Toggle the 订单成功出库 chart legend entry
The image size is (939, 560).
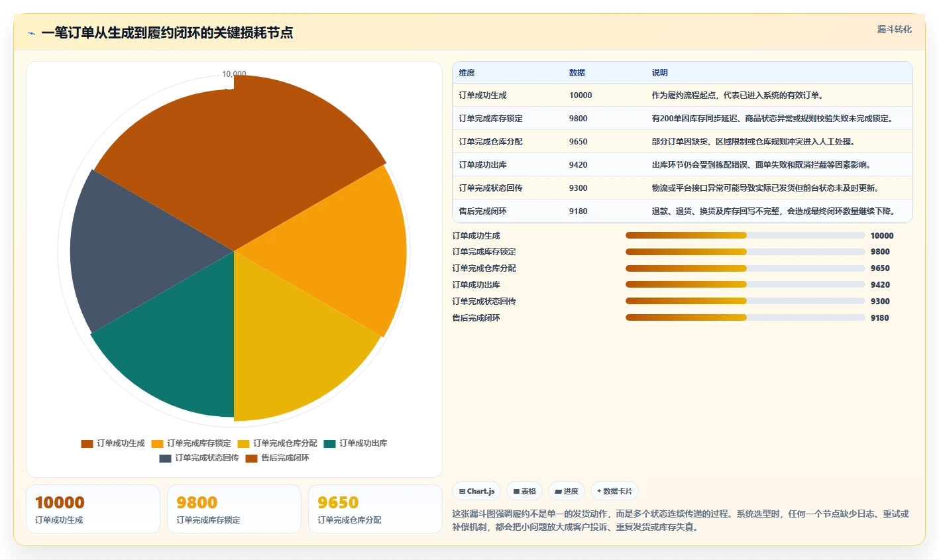(x=355, y=443)
